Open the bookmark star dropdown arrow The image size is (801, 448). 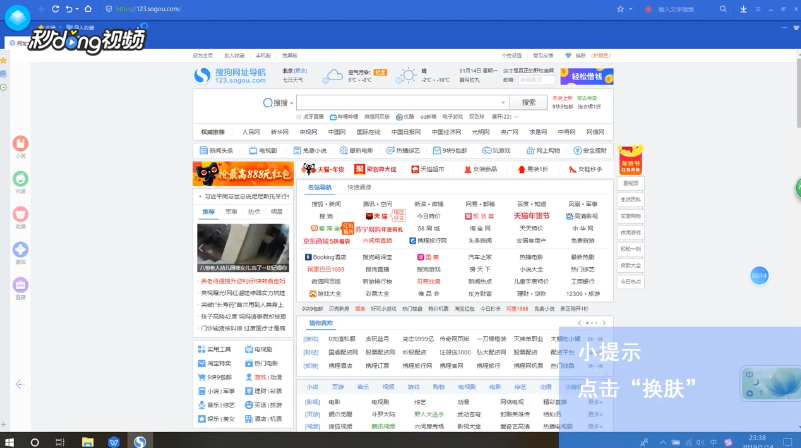pos(630,9)
